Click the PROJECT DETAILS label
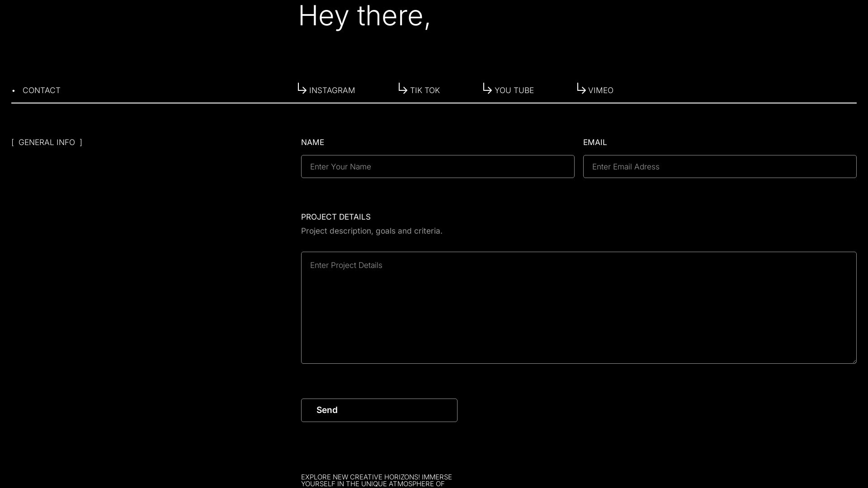Image resolution: width=868 pixels, height=488 pixels. click(335, 217)
